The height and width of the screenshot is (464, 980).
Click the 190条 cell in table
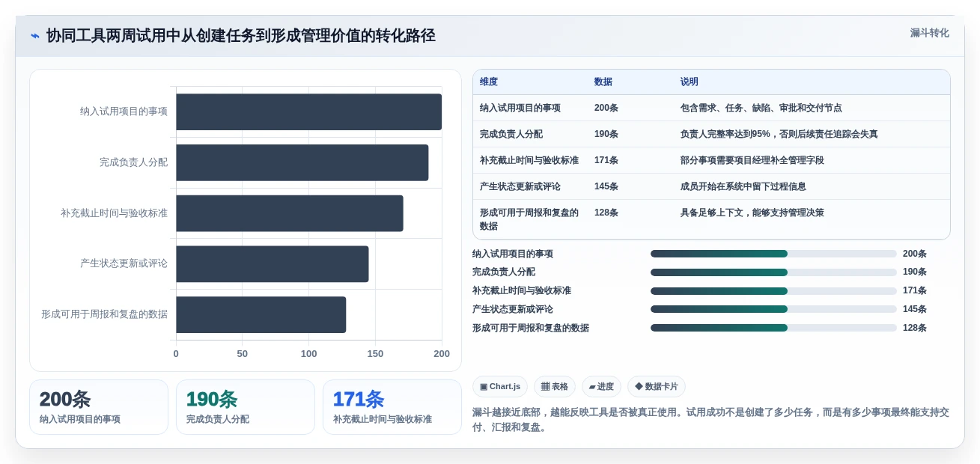click(x=606, y=134)
